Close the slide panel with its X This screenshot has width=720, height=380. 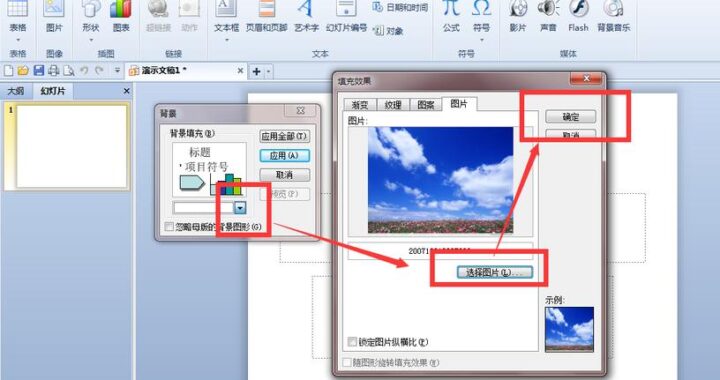127,91
